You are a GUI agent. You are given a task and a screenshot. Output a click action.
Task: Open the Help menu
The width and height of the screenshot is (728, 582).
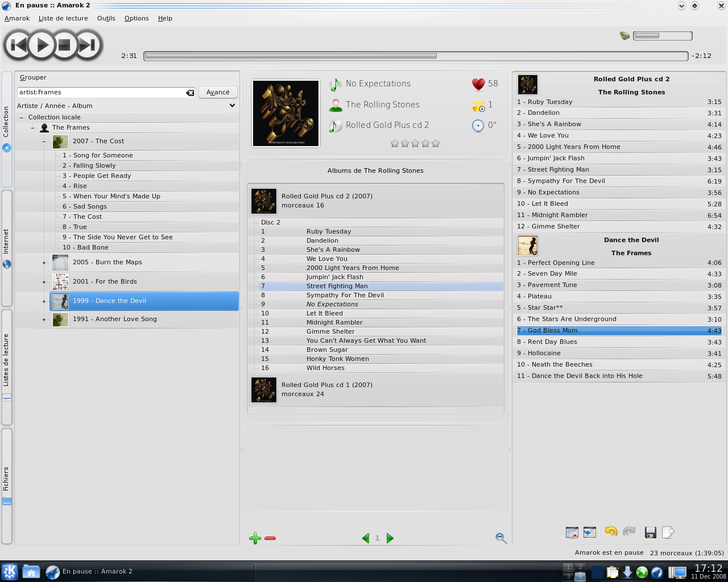(x=165, y=18)
